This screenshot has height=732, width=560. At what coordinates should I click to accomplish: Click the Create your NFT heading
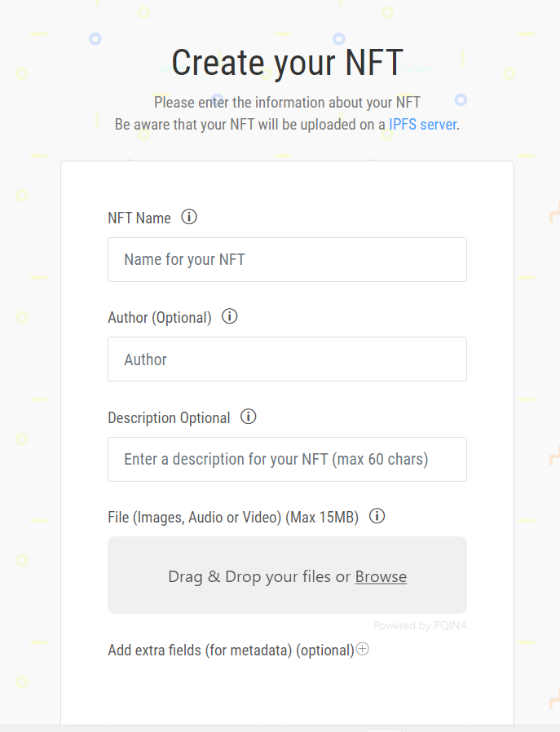click(287, 63)
